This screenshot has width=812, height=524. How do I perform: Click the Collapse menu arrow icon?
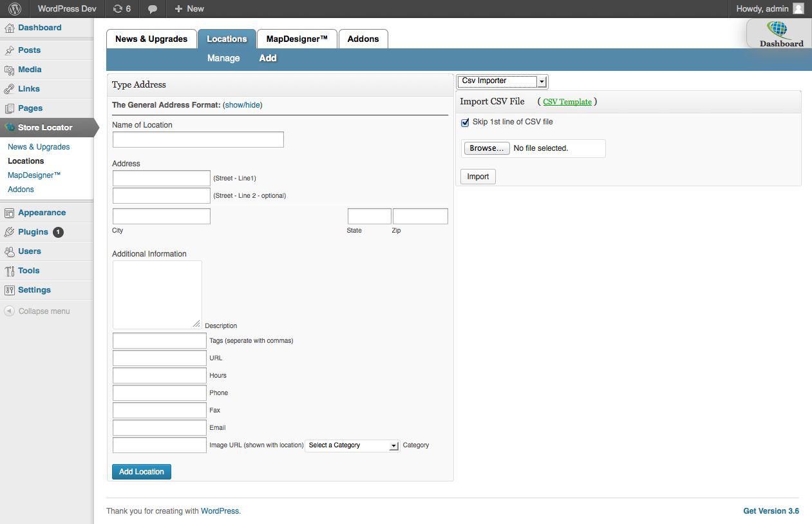pos(9,311)
